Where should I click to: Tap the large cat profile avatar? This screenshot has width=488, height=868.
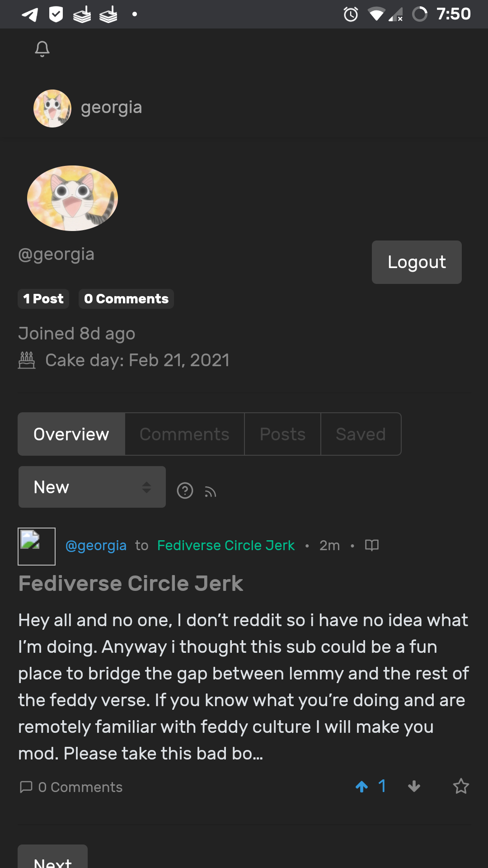[x=72, y=198]
